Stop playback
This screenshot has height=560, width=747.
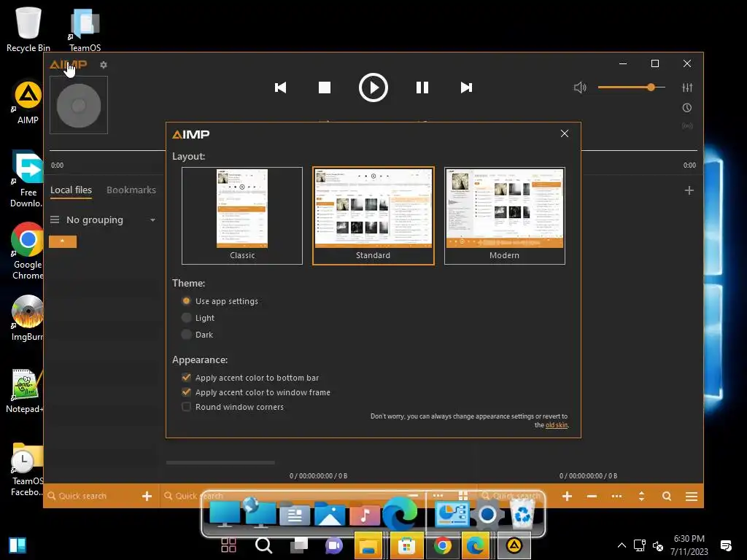tap(325, 87)
